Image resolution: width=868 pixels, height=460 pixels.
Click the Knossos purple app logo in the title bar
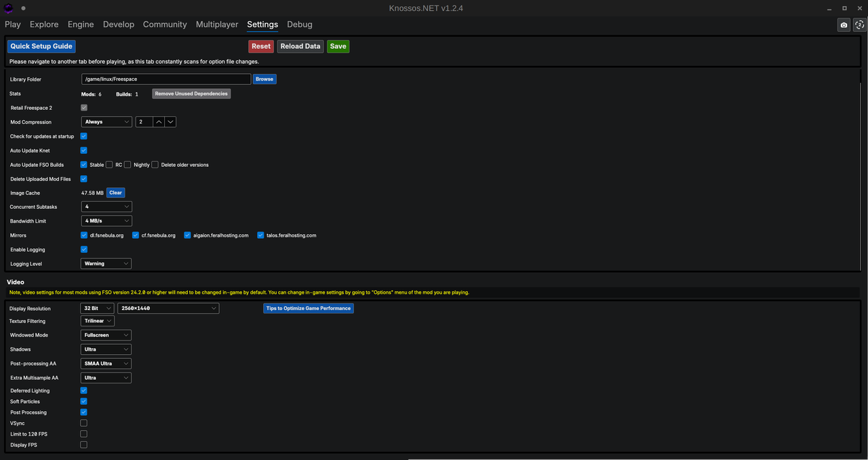(9, 8)
